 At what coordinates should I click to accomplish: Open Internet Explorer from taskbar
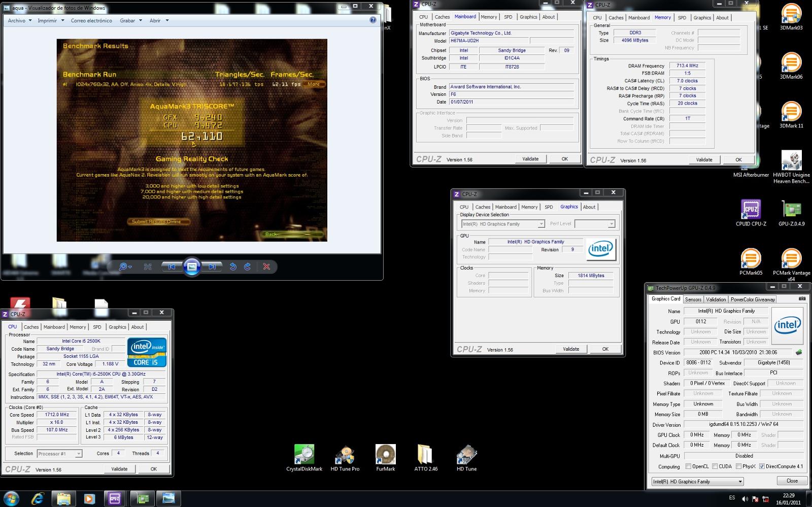click(38, 499)
